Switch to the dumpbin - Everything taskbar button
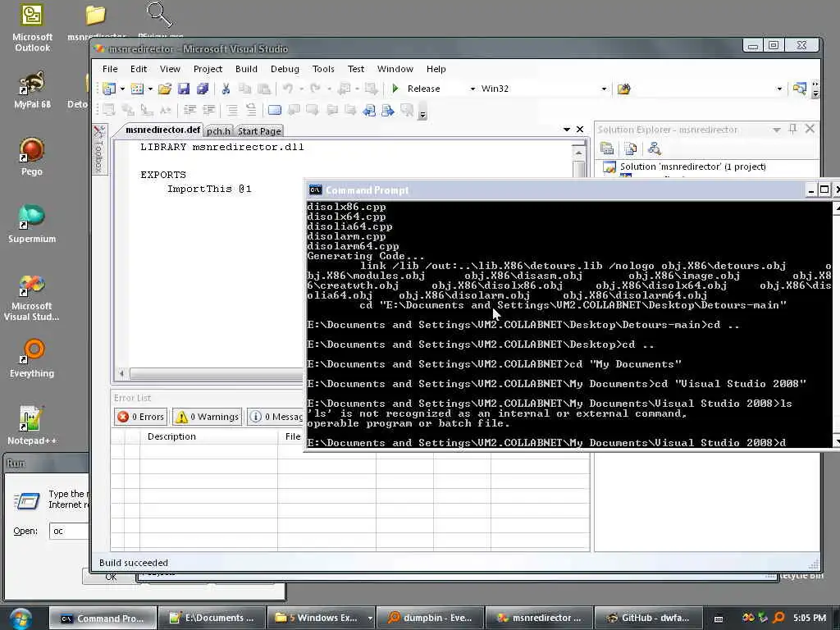 pyautogui.click(x=430, y=618)
